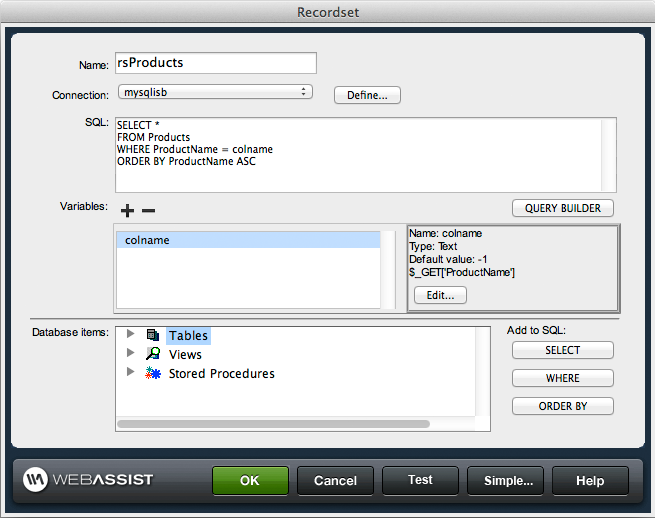The image size is (655, 518).
Task: Select the colname variable in the list
Action: [248, 240]
